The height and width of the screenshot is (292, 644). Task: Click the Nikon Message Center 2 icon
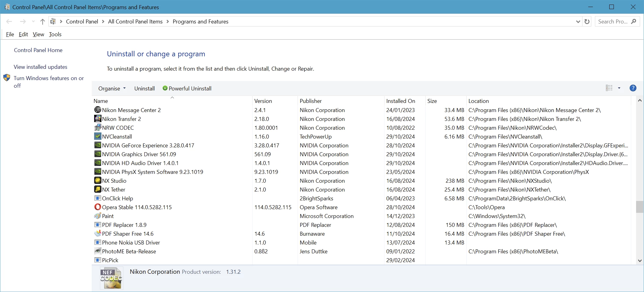tap(97, 110)
